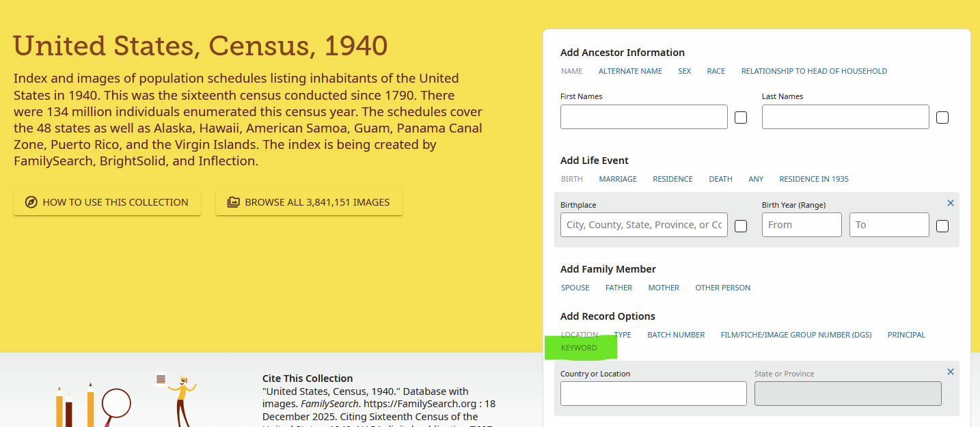Viewport: 980px width, 427px height.
Task: Add Spouse family member field
Action: pyautogui.click(x=575, y=288)
